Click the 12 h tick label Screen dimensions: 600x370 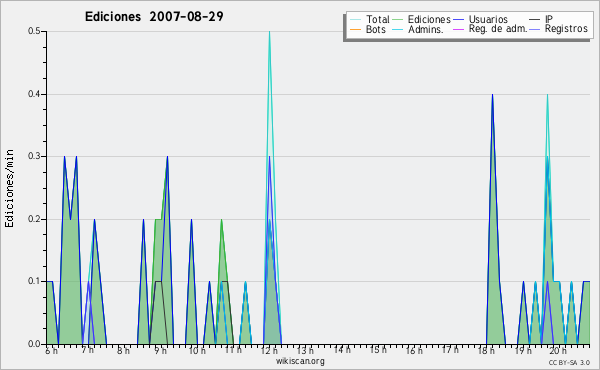(269, 350)
